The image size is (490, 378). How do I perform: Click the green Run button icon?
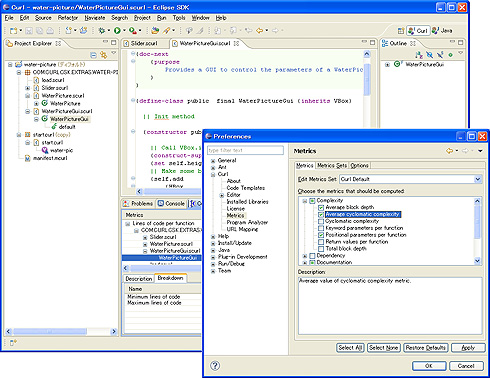117,31
